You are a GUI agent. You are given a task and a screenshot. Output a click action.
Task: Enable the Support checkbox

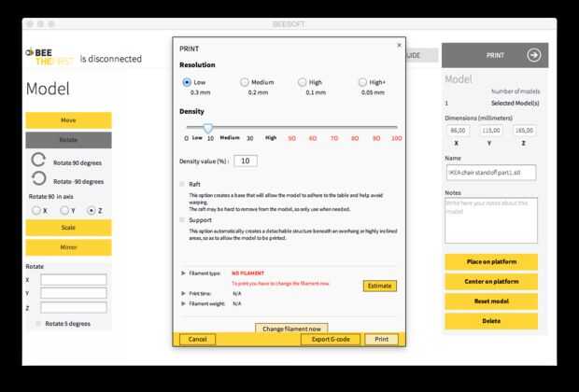point(182,220)
